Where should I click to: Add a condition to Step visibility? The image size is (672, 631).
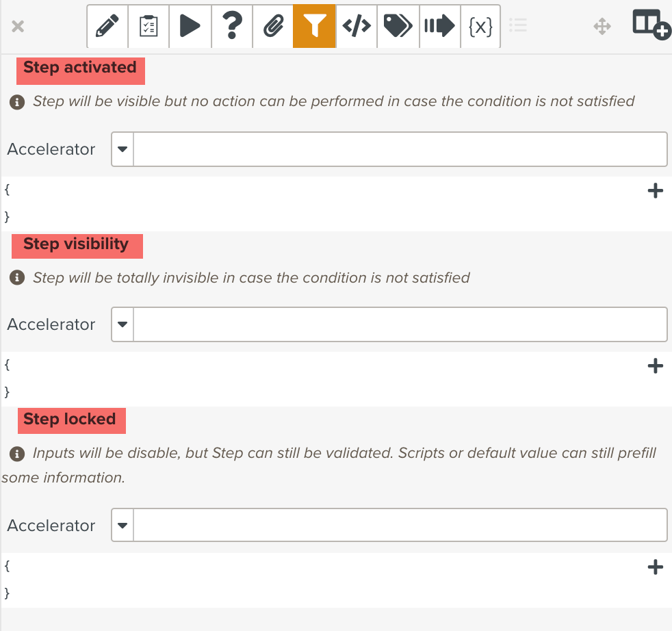coord(655,366)
